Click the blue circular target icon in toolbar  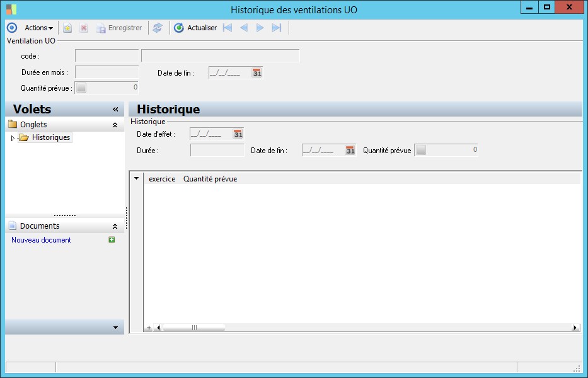point(12,28)
